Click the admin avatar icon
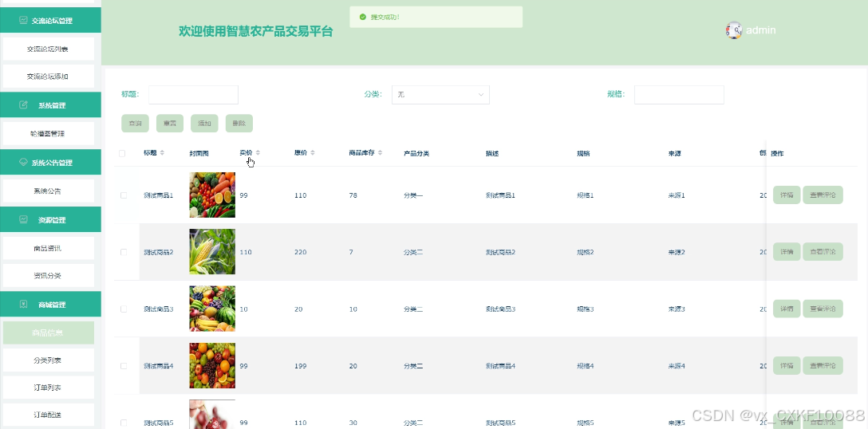The width and height of the screenshot is (868, 429). tap(734, 30)
